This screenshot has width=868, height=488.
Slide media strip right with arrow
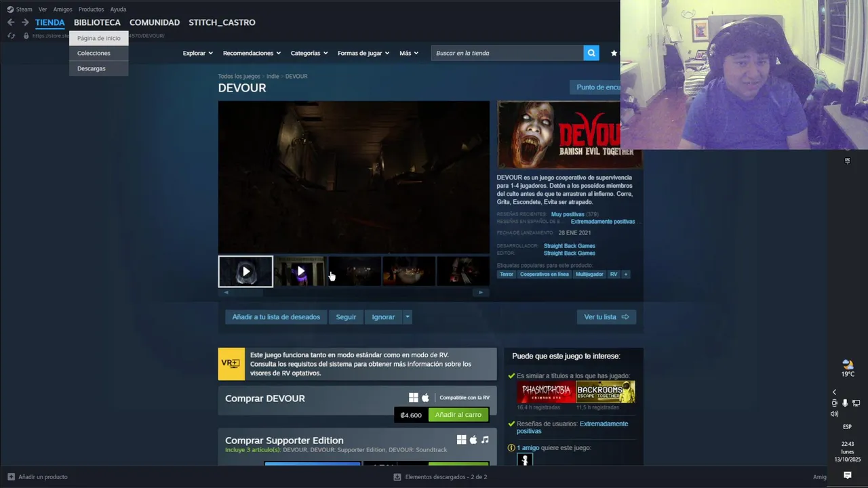481,293
